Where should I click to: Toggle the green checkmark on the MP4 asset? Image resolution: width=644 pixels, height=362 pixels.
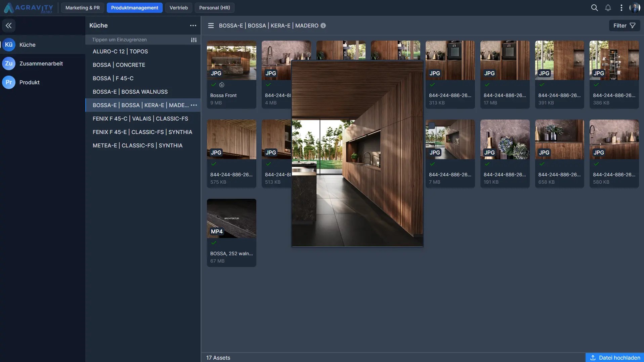[x=214, y=243]
